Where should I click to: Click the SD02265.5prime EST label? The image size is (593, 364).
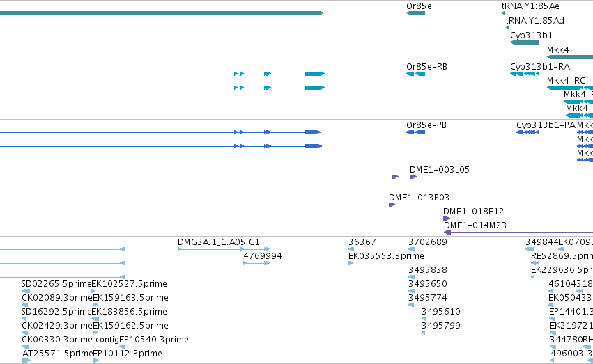pos(56,284)
